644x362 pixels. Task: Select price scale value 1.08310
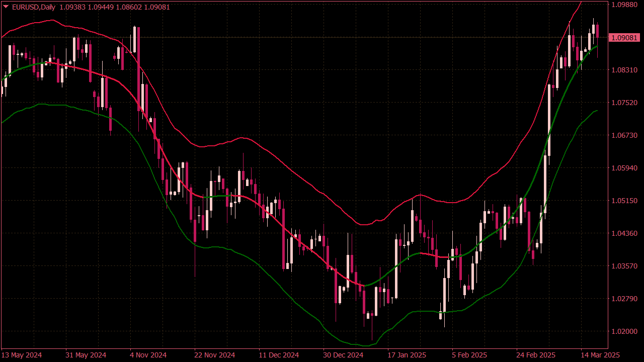coord(624,70)
